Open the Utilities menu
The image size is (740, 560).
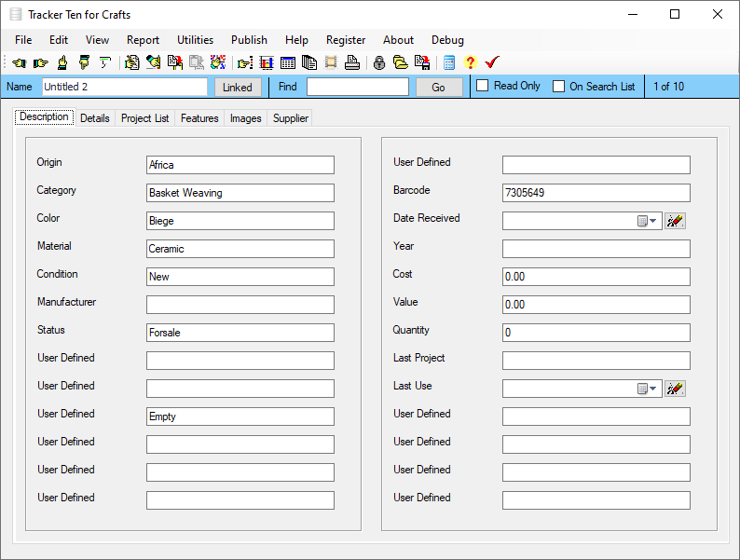[195, 40]
